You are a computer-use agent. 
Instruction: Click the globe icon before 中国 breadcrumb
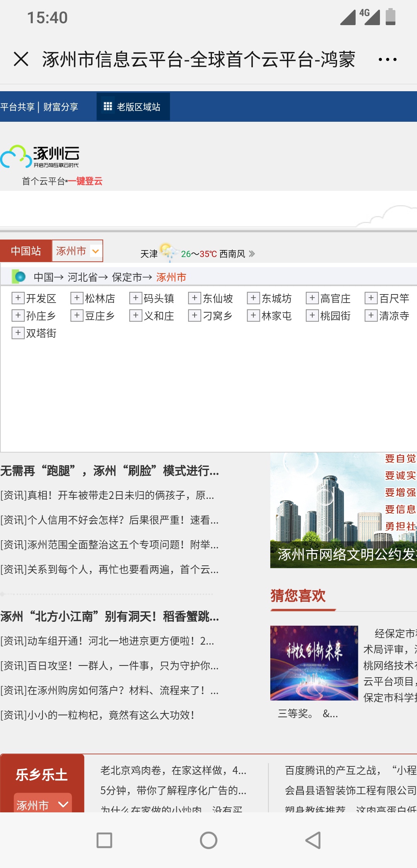[19, 276]
